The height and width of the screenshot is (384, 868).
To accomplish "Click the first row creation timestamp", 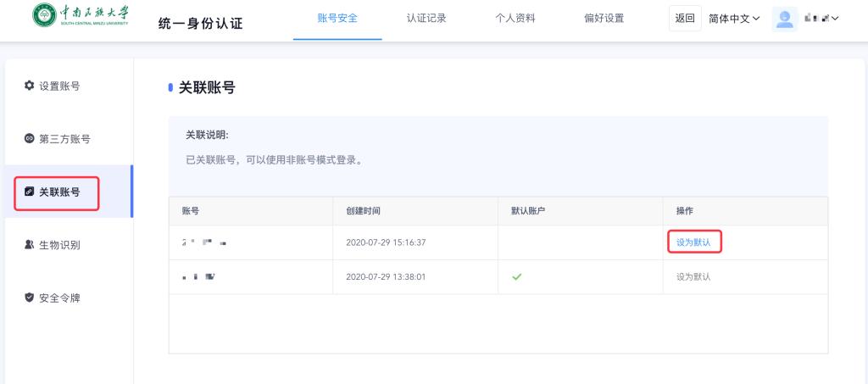I will (386, 242).
